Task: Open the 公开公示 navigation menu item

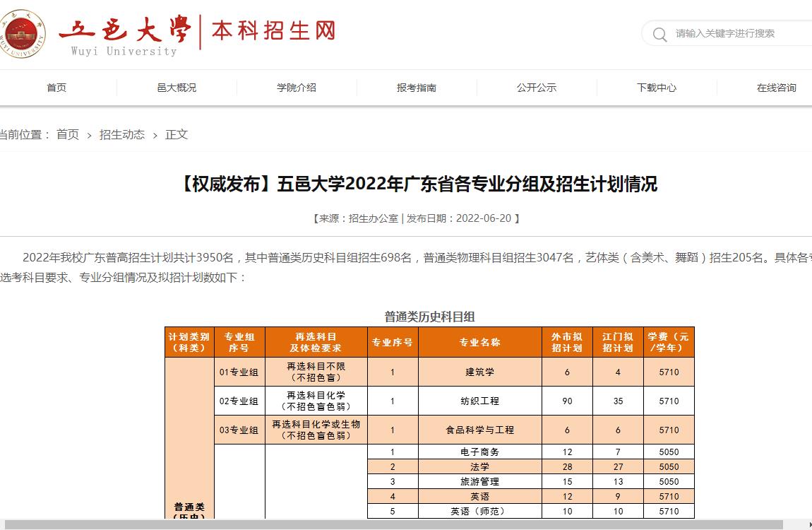Action: [x=537, y=88]
